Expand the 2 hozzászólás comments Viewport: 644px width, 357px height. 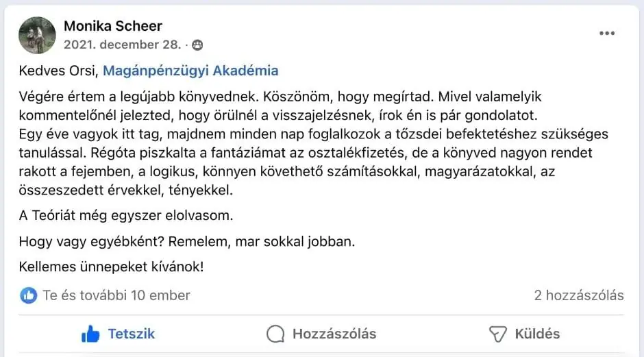coord(579,295)
